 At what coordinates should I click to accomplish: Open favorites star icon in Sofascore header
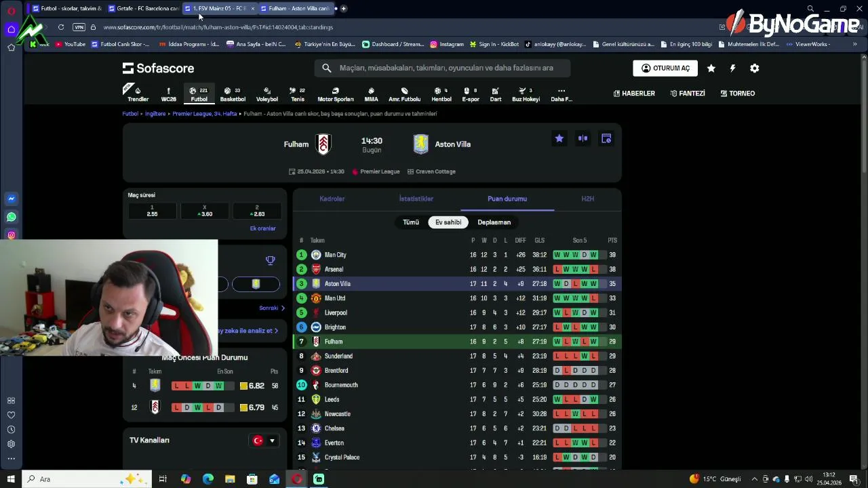[711, 68]
